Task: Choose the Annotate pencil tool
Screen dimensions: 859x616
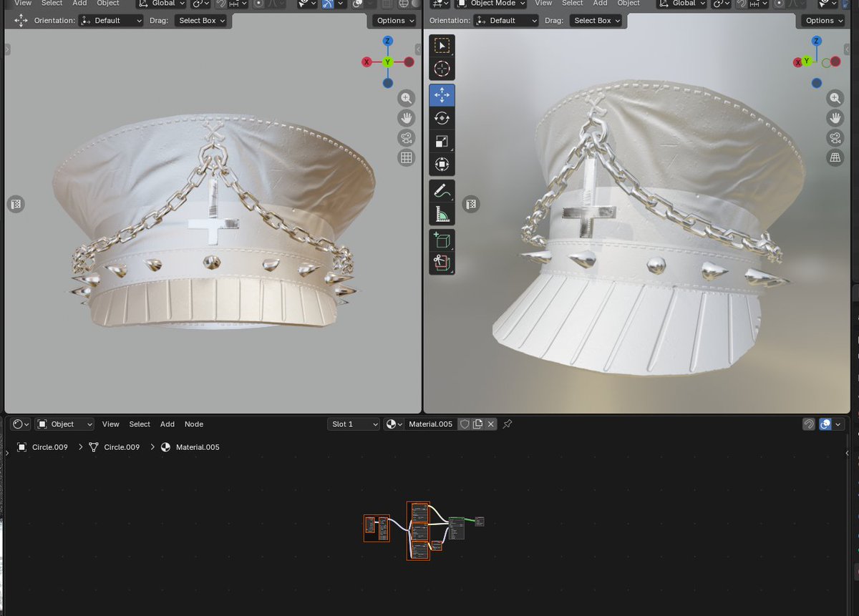Action: click(442, 191)
